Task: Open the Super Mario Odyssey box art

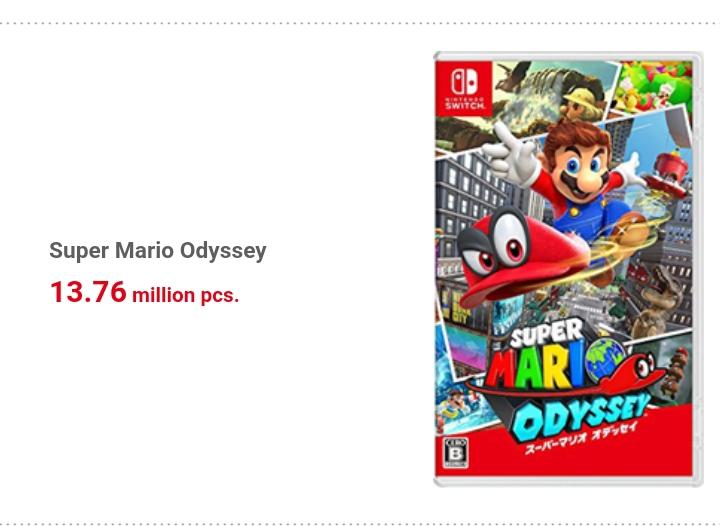Action: pyautogui.click(x=568, y=269)
